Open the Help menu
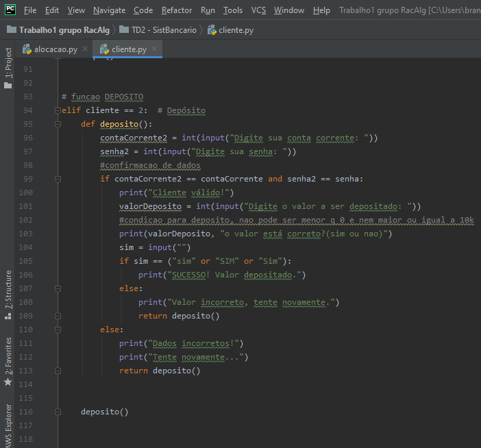This screenshot has width=481, height=448. 321,10
